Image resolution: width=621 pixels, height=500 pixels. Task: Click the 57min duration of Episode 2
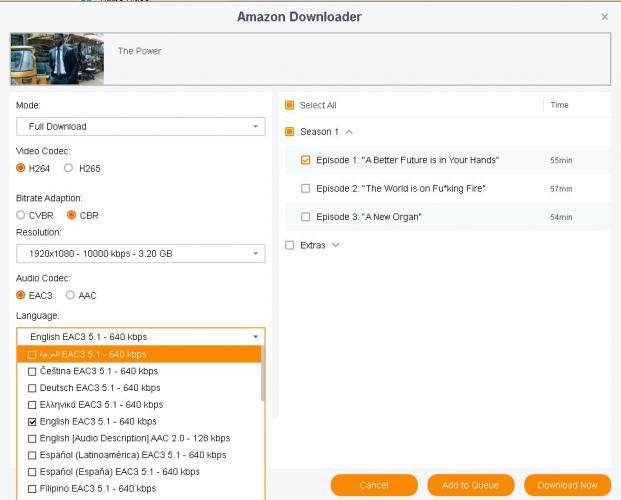point(561,189)
